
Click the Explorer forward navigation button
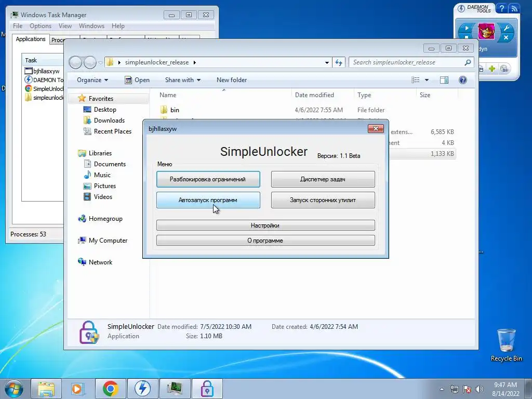[x=90, y=62]
